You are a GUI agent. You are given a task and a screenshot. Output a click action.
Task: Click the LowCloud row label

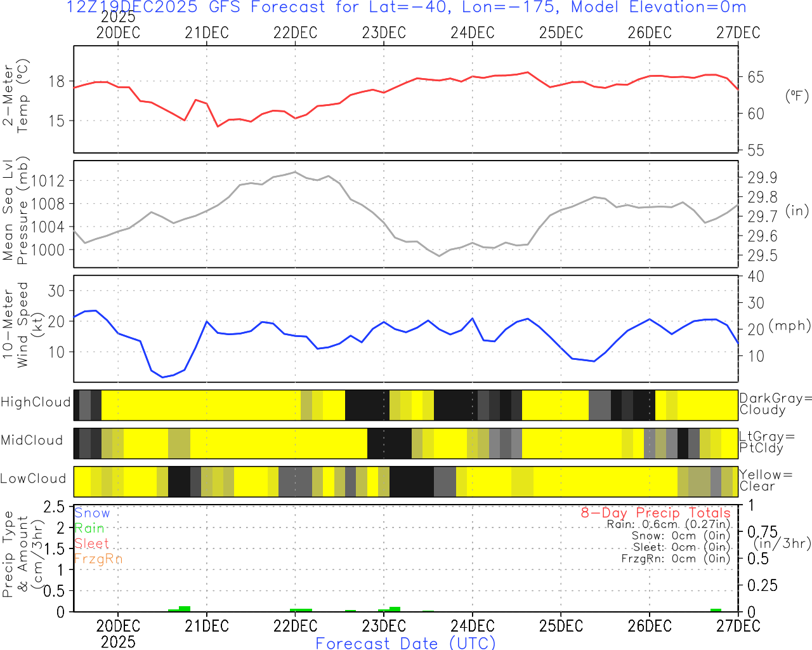tap(33, 479)
